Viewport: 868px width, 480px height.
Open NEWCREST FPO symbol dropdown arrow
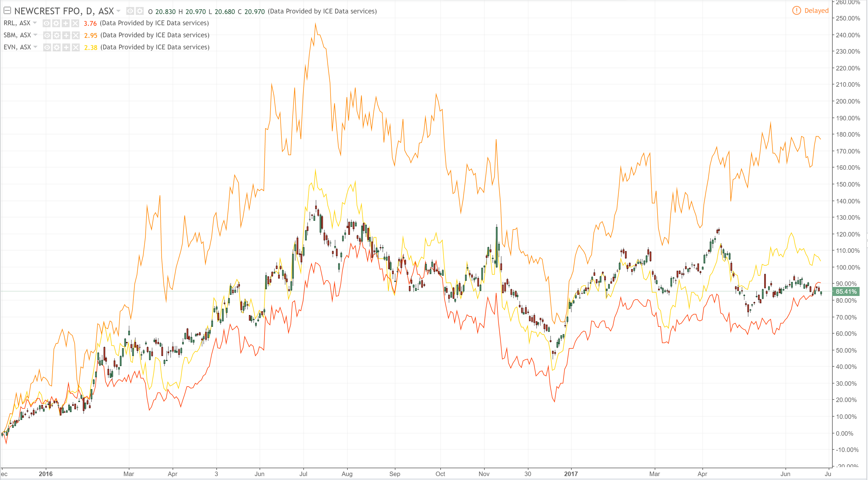(118, 11)
